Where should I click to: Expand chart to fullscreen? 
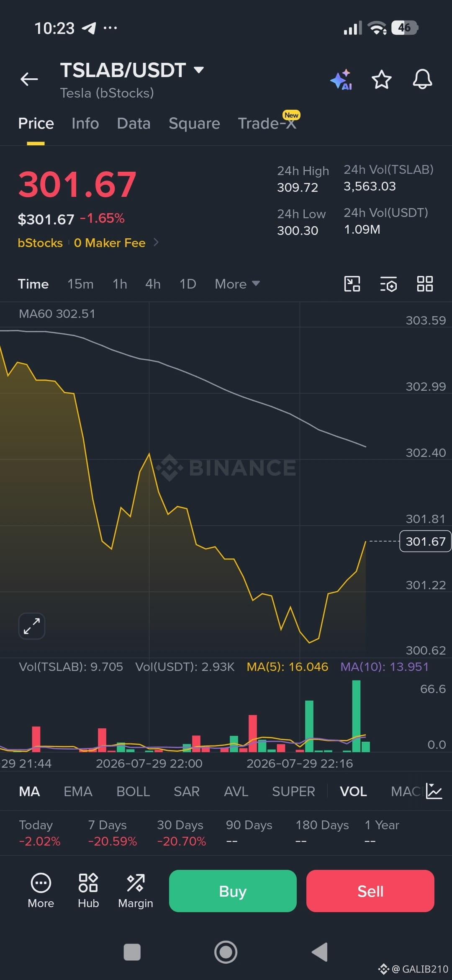click(x=32, y=626)
